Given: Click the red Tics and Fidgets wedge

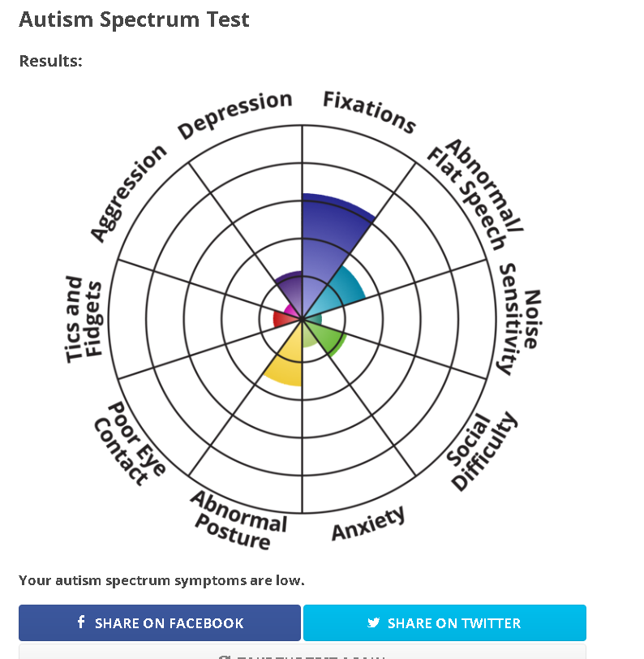Looking at the screenshot, I should (x=282, y=319).
